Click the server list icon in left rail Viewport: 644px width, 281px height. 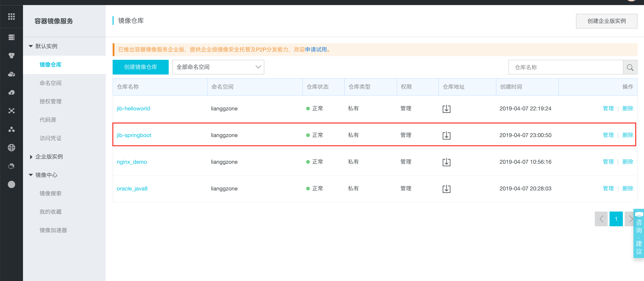coord(11,37)
